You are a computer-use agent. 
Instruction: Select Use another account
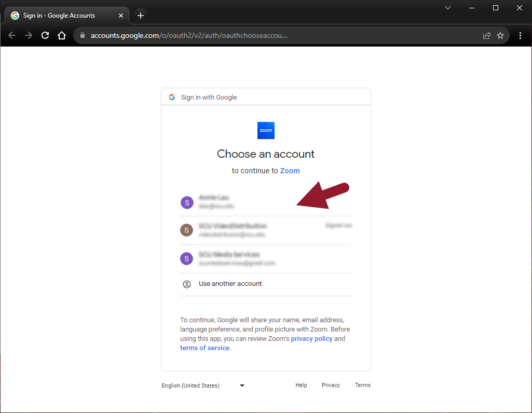(230, 284)
